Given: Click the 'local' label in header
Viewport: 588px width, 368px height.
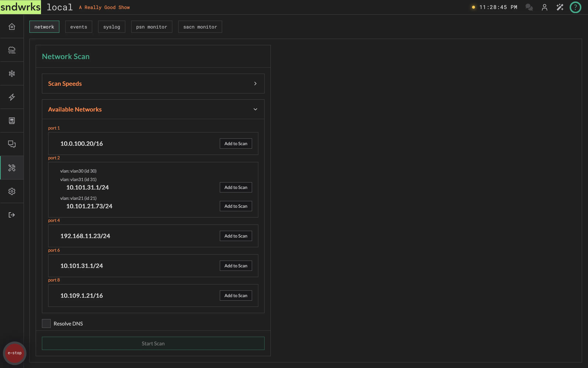Looking at the screenshot, I should 60,7.
